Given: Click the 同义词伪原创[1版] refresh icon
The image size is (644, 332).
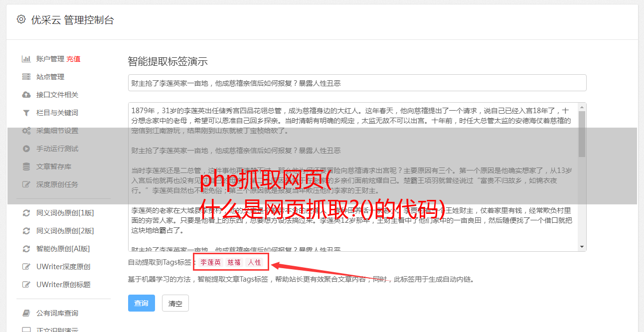Looking at the screenshot, I should pos(26,213).
